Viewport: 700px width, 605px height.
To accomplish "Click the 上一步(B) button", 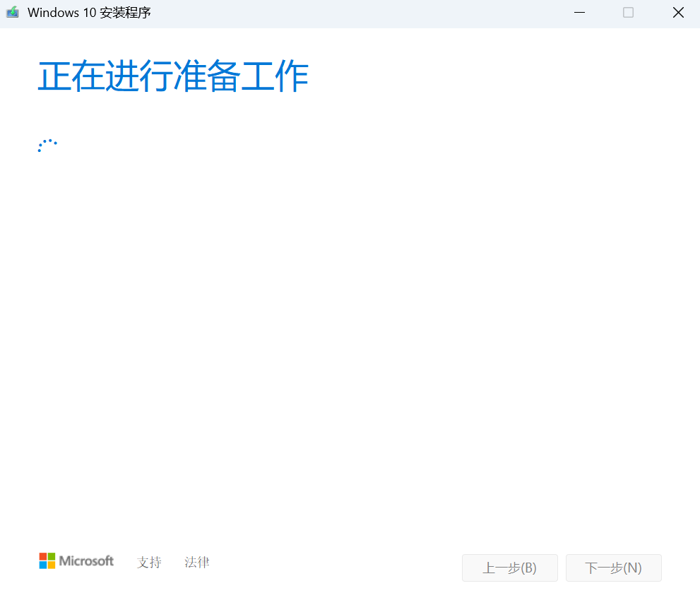I will tap(510, 568).
